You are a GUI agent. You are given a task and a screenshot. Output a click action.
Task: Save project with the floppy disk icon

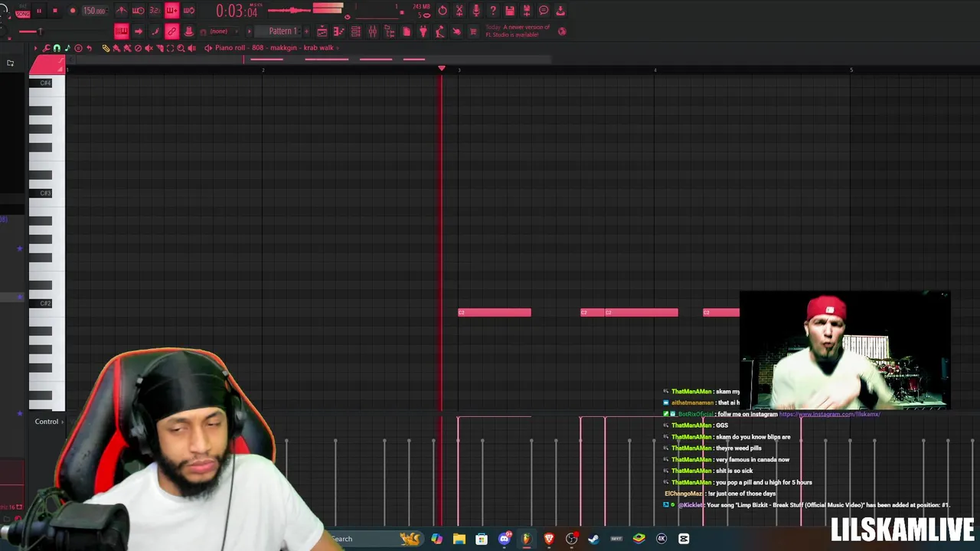tap(510, 11)
